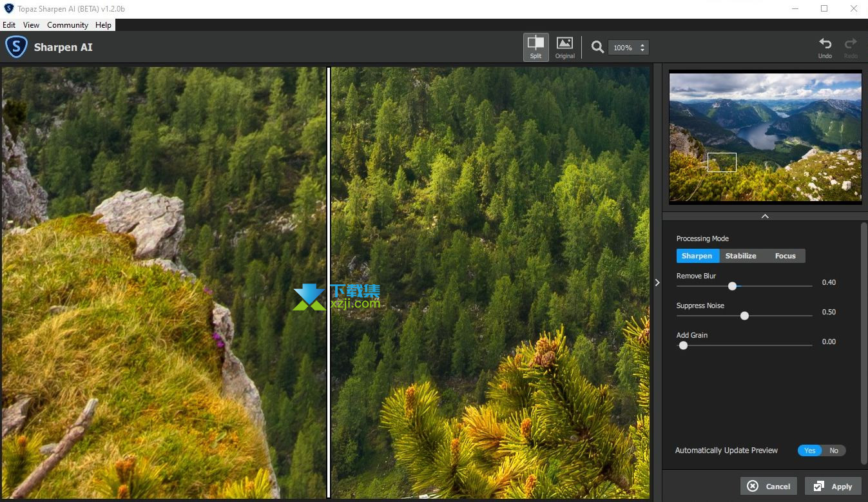Click the Suppress Noise slider handle
The image size is (868, 502).
coord(744,316)
